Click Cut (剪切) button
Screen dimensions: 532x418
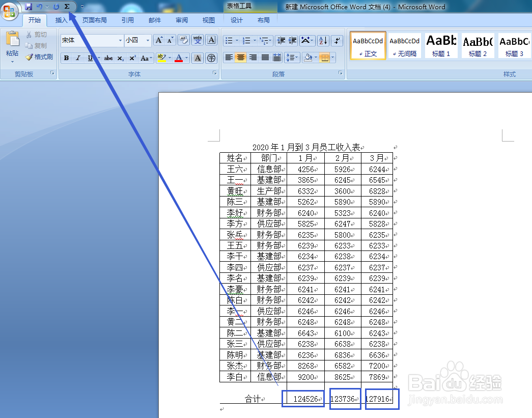(36, 35)
